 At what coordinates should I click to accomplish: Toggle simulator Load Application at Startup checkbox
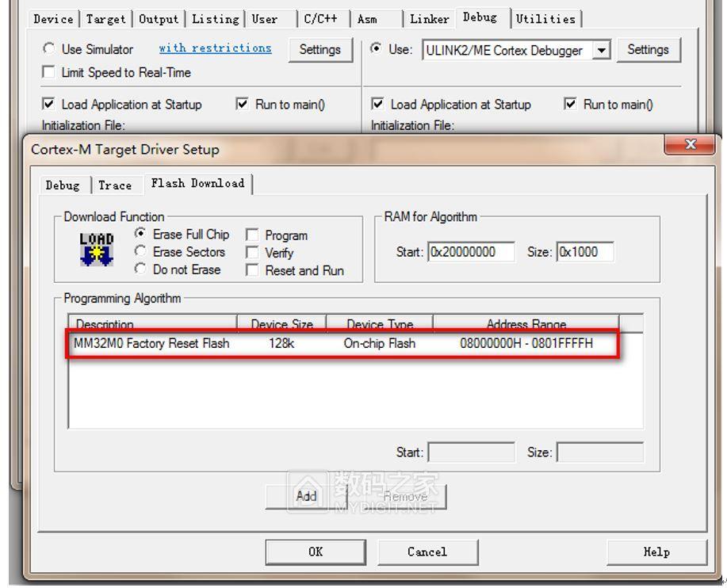coord(48,104)
